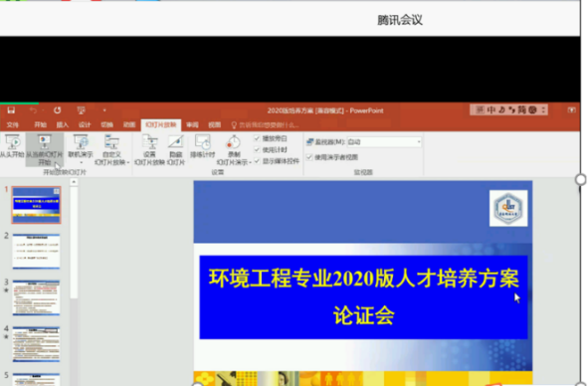The height and width of the screenshot is (386, 588).
Task: Switch to the Design (设计) ribbon tab
Action: pyautogui.click(x=85, y=125)
